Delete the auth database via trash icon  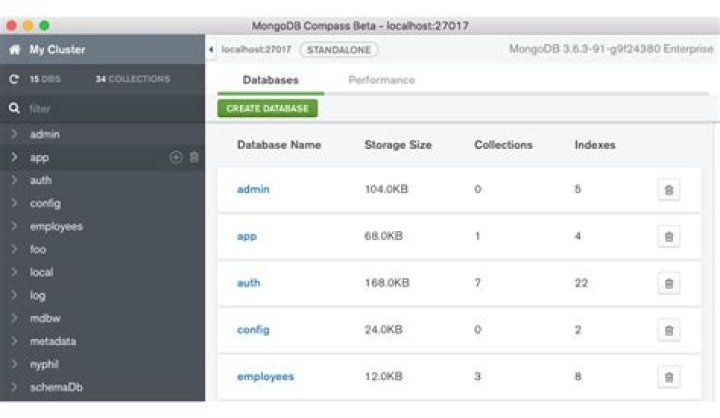tap(669, 283)
